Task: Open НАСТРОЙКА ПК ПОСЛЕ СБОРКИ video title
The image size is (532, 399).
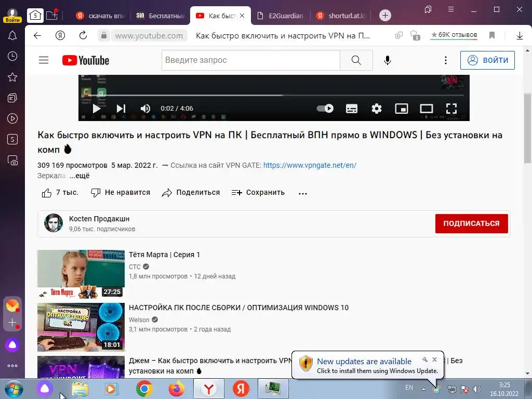Action: click(x=238, y=308)
